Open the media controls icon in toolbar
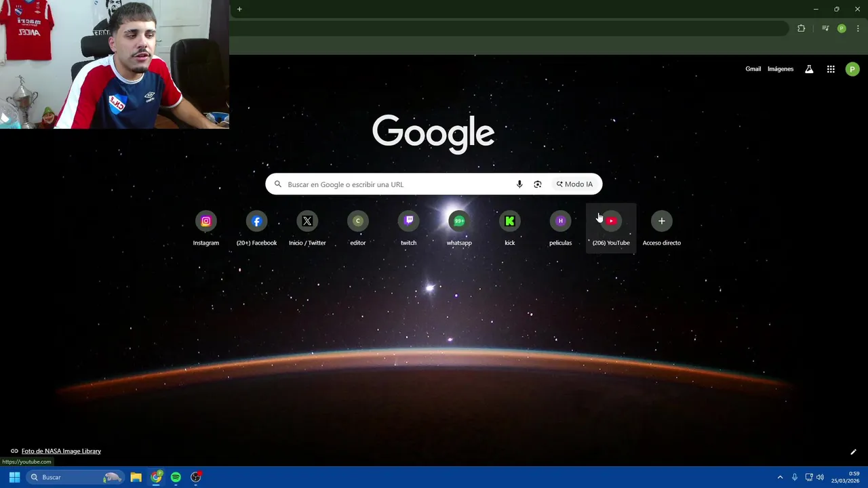This screenshot has height=488, width=868. click(x=825, y=28)
